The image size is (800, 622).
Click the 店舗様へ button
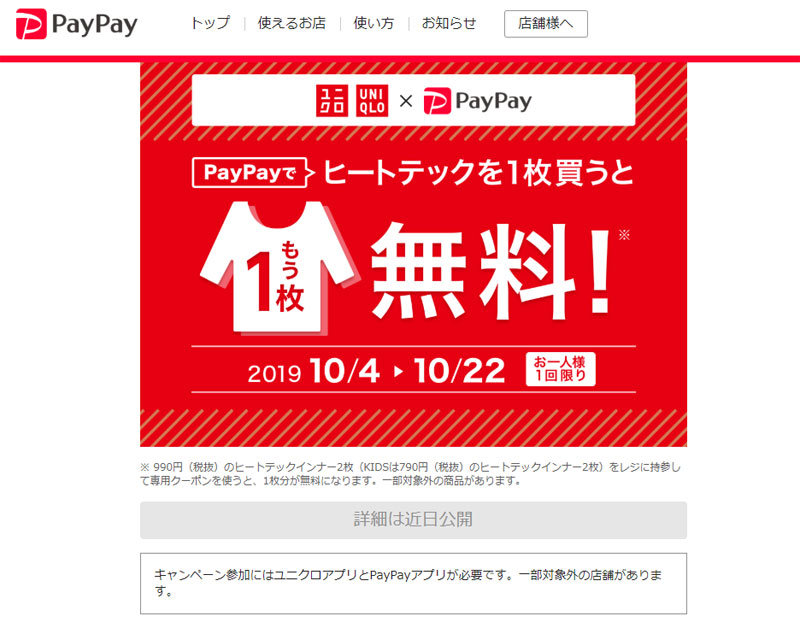(x=545, y=24)
